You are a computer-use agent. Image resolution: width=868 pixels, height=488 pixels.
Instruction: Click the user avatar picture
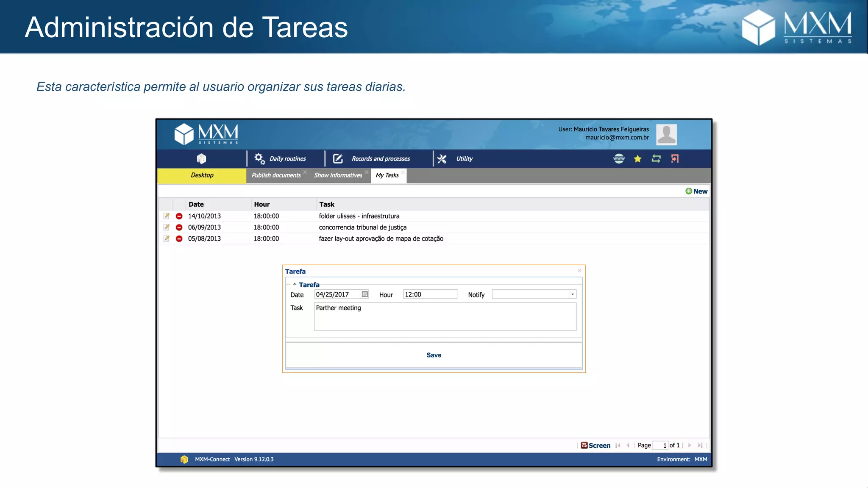coord(666,135)
